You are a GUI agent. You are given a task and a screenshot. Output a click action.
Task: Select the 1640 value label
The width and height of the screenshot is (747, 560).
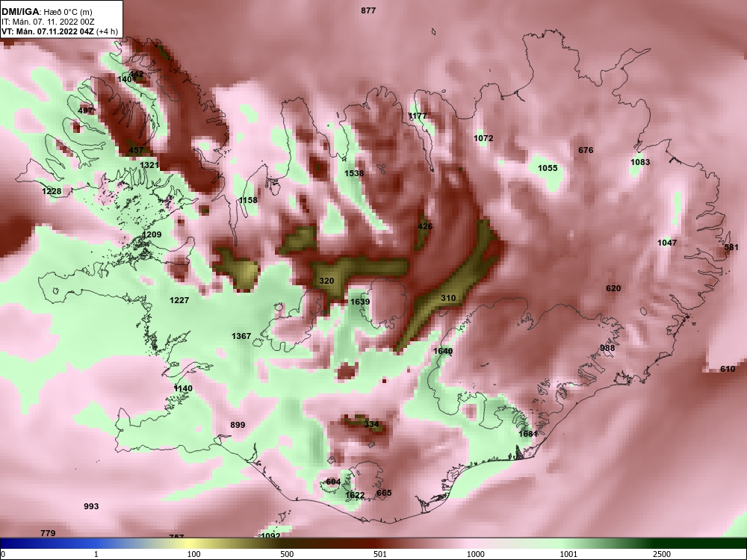click(x=442, y=351)
